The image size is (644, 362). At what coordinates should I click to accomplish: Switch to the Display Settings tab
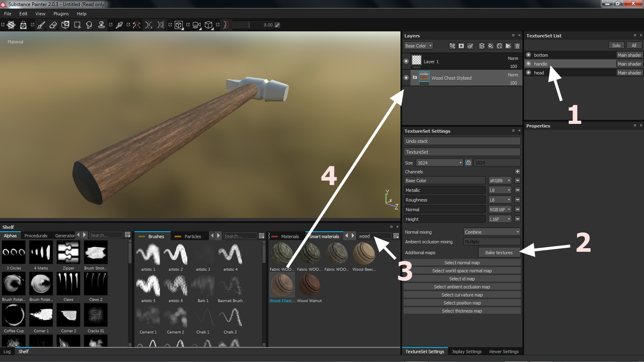point(466,352)
